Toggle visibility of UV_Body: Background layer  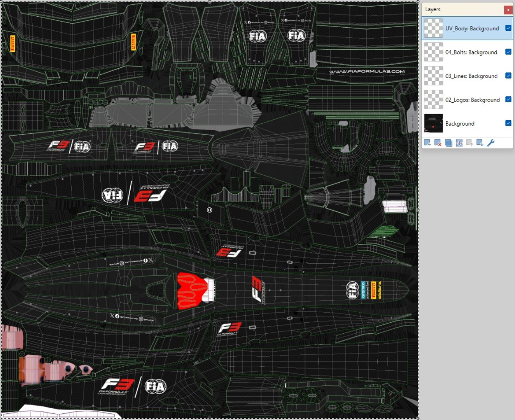tap(508, 28)
